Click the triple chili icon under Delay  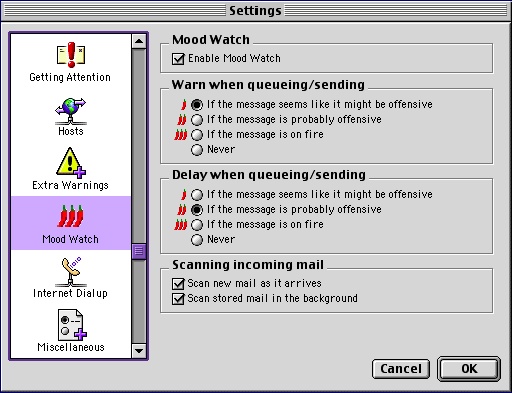181,225
